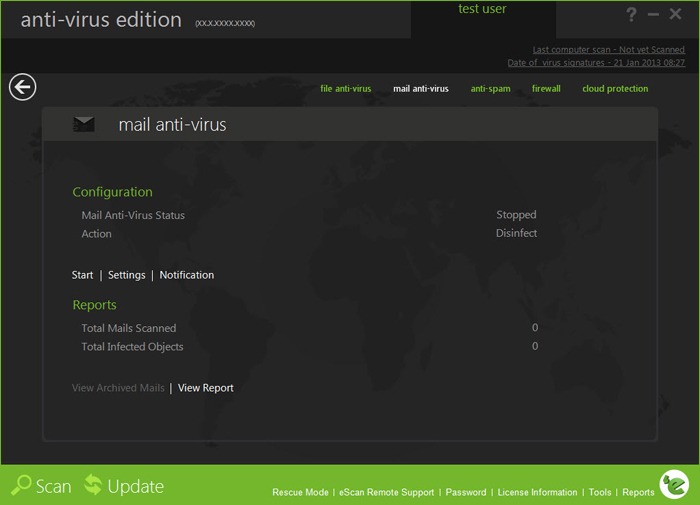
Task: Click Total Infected Objects label
Action: (x=132, y=347)
